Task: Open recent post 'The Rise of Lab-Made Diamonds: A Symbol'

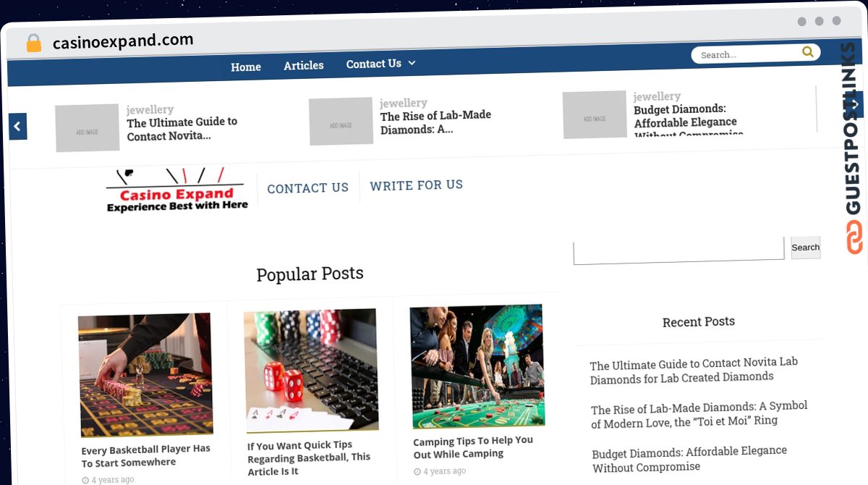Action: click(x=699, y=413)
